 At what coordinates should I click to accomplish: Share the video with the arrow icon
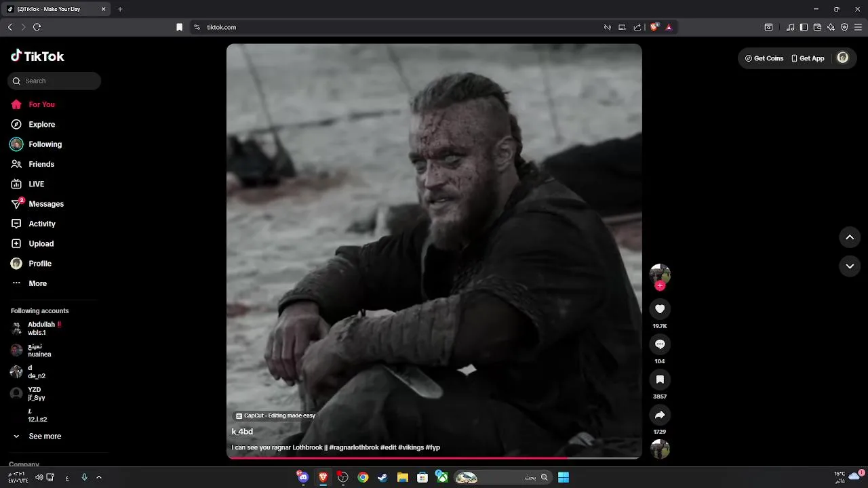tap(660, 415)
